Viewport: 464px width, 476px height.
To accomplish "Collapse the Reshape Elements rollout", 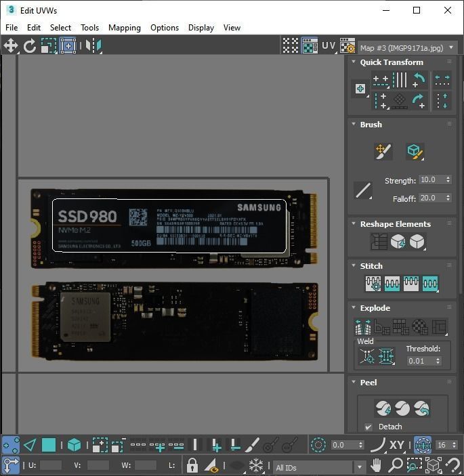I will (x=354, y=223).
